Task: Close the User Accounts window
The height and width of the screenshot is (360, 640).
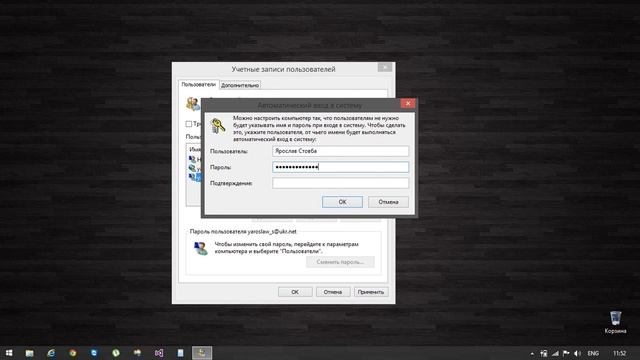Action: [x=384, y=67]
